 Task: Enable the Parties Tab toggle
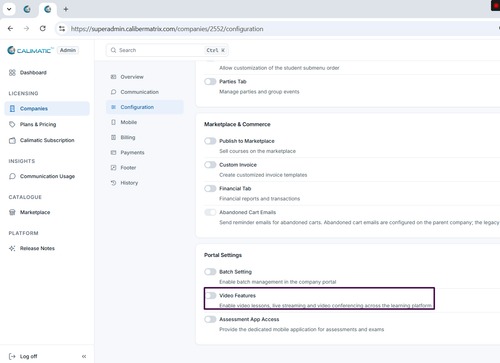(210, 82)
